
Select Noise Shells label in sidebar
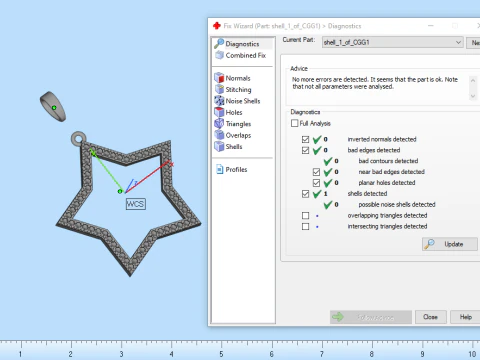pos(243,101)
